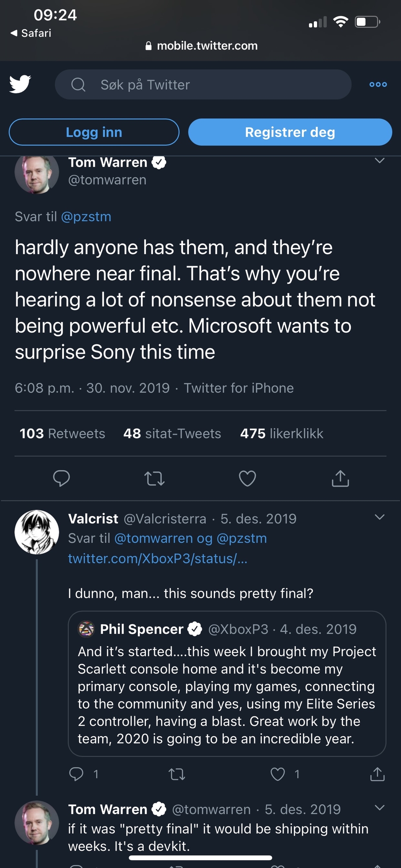Expand options chevron on main tweet

point(379,161)
